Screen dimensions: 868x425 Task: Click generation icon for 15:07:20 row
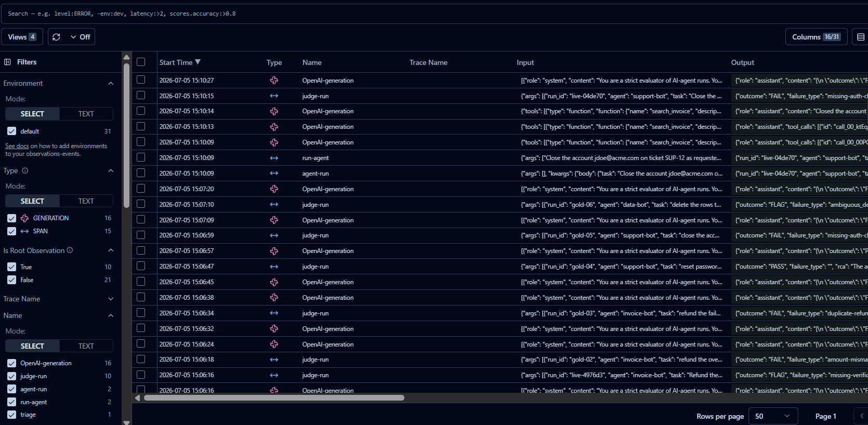pos(274,189)
